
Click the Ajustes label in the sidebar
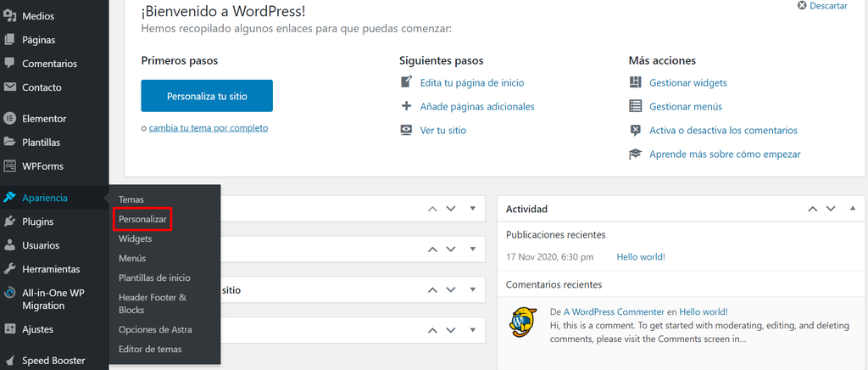(x=37, y=329)
